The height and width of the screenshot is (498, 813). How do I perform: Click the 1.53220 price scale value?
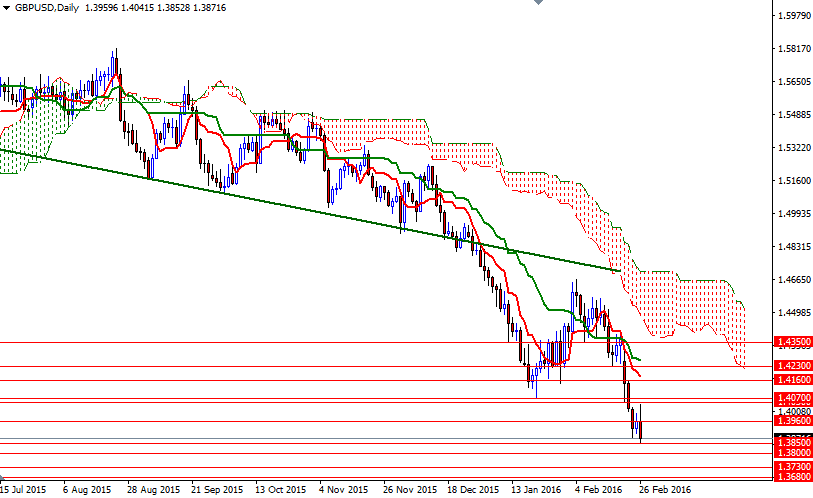coord(794,148)
